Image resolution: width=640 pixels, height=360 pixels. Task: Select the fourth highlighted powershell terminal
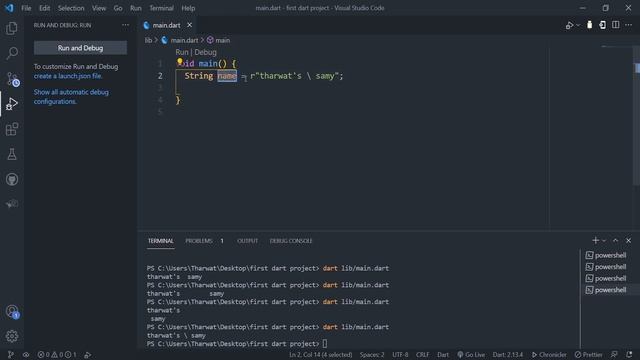[606, 290]
